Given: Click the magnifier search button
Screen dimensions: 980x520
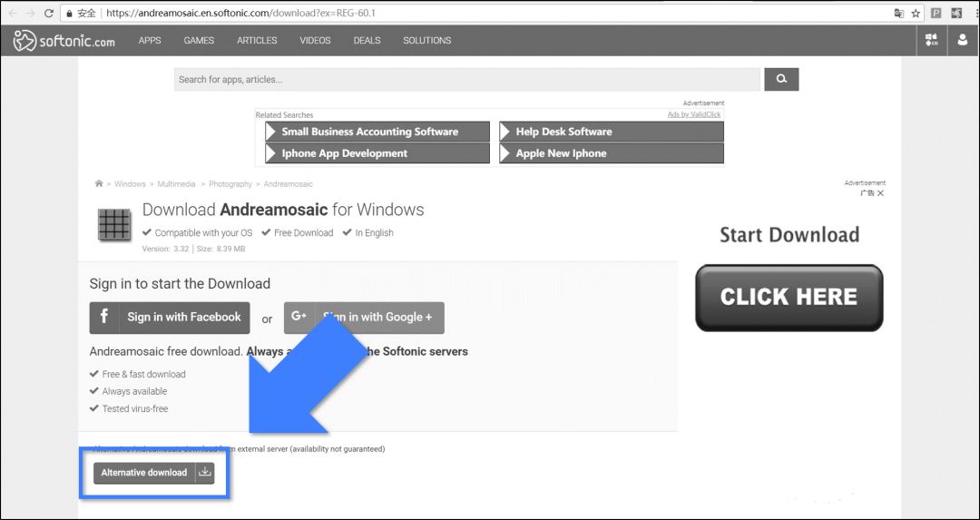Looking at the screenshot, I should pyautogui.click(x=781, y=79).
